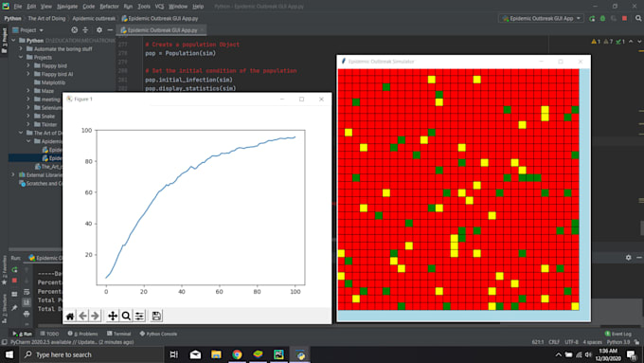Go forward to next view in Figure 1
Image resolution: width=644 pixels, height=363 pixels.
(95, 316)
